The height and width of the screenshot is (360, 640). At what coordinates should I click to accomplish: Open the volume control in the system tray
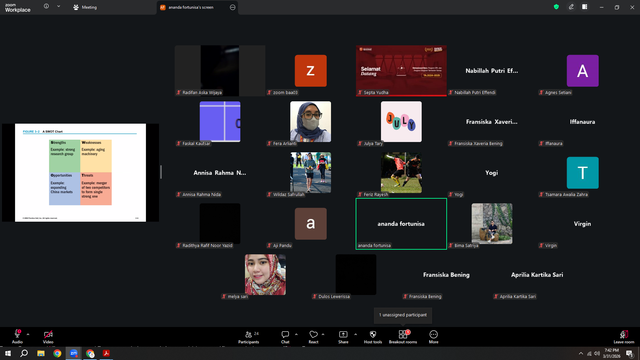597,353
